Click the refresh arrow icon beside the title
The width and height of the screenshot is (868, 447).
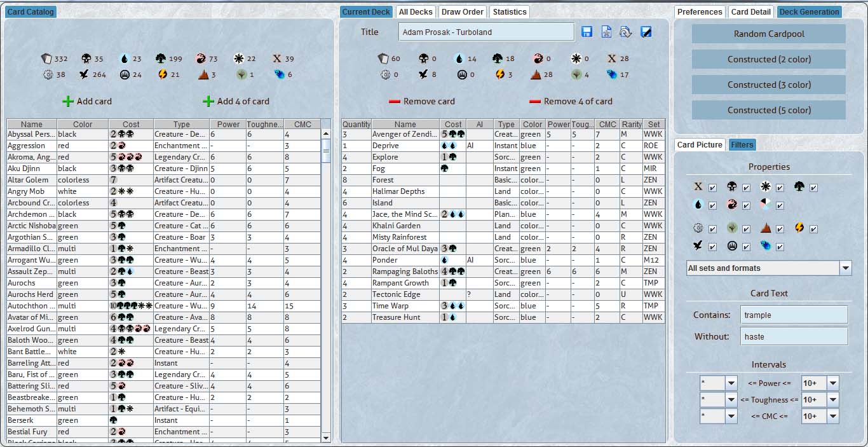626,32
